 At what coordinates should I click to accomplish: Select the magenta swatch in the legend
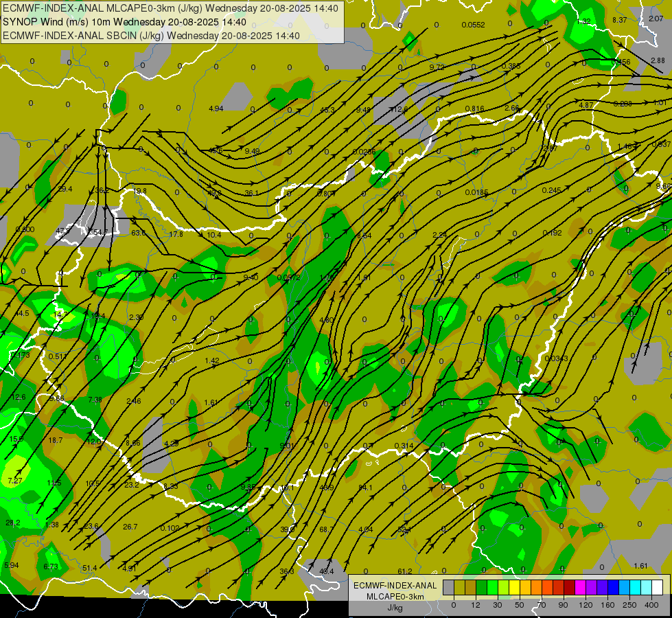click(580, 587)
